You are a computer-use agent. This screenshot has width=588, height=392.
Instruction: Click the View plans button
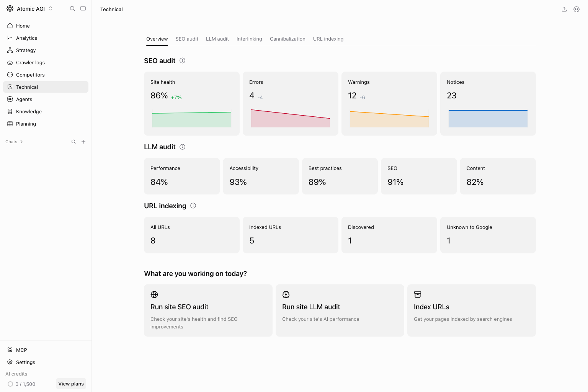pos(71,384)
